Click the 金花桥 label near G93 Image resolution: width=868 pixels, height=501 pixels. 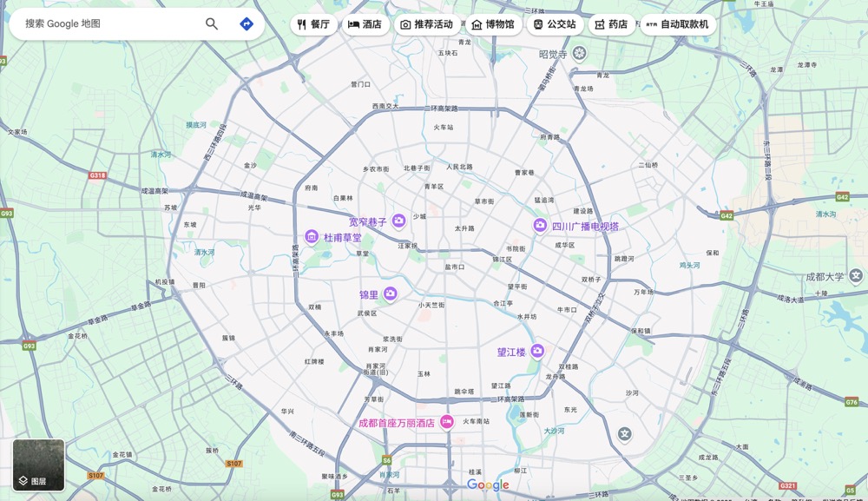(x=77, y=336)
